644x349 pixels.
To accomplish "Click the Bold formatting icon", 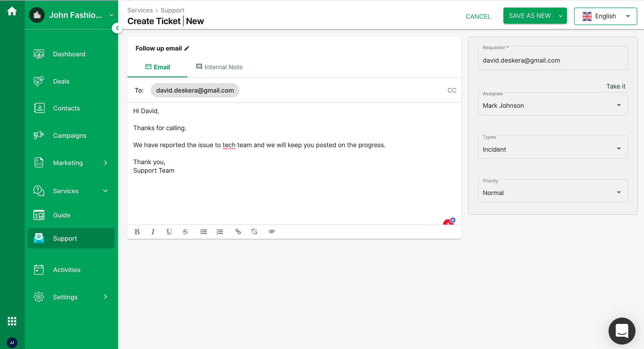I will coord(137,231).
